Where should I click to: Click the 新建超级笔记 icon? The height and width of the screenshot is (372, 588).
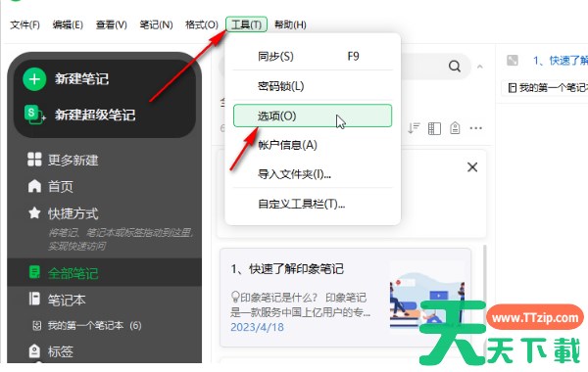pyautogui.click(x=34, y=115)
